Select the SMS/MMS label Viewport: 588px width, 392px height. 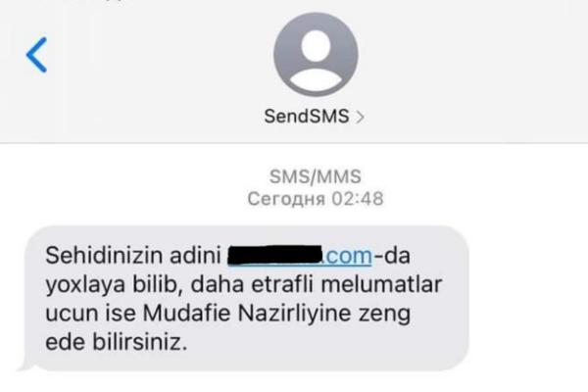click(x=315, y=176)
